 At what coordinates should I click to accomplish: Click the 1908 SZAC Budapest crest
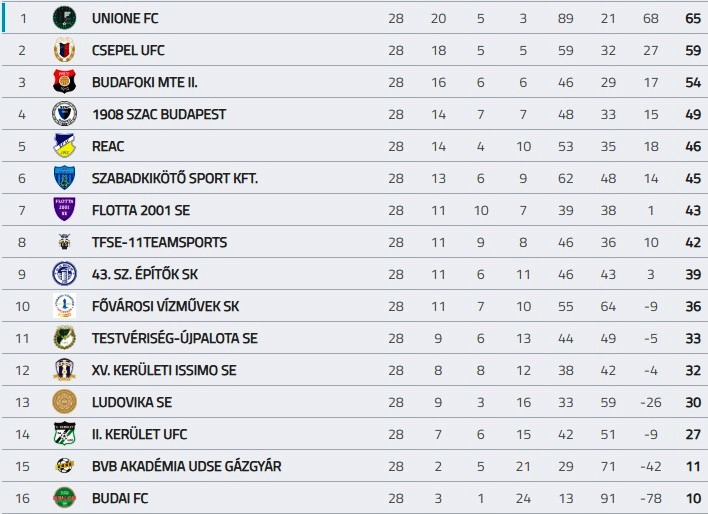(64, 114)
